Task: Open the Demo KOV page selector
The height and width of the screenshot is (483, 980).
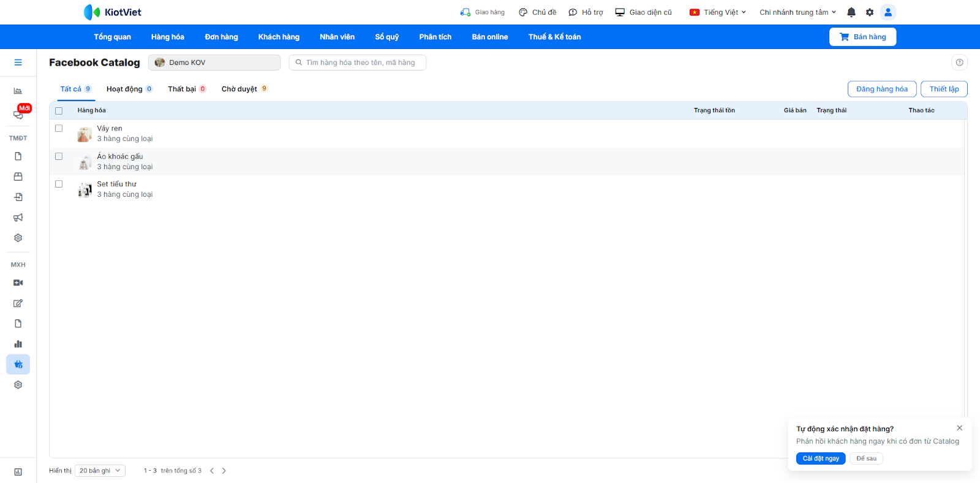Action: tap(214, 63)
